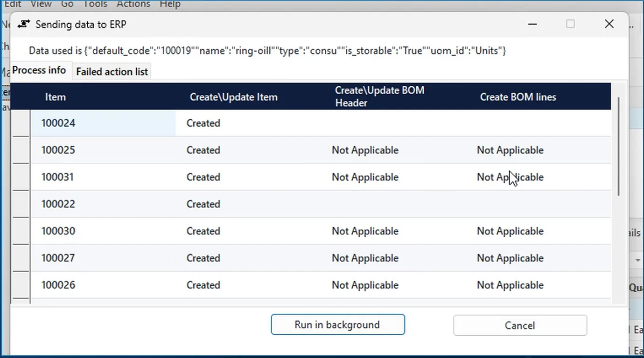Click BOM lines Not Applicable for item 100030

pyautogui.click(x=510, y=231)
